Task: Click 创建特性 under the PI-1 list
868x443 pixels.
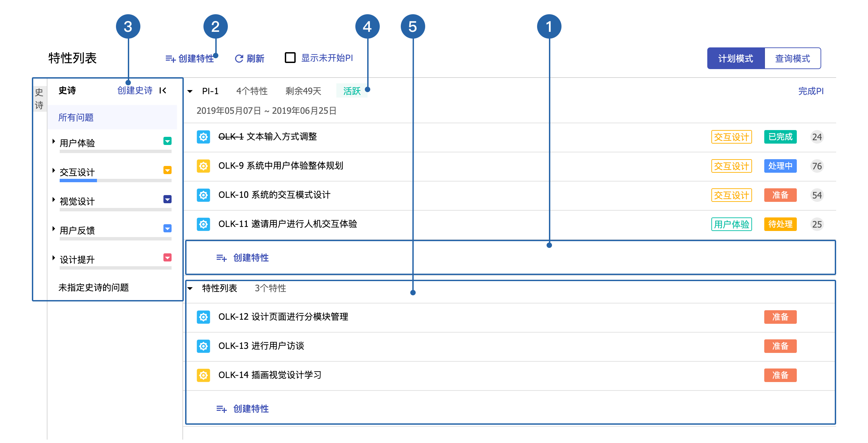Action: (243, 258)
